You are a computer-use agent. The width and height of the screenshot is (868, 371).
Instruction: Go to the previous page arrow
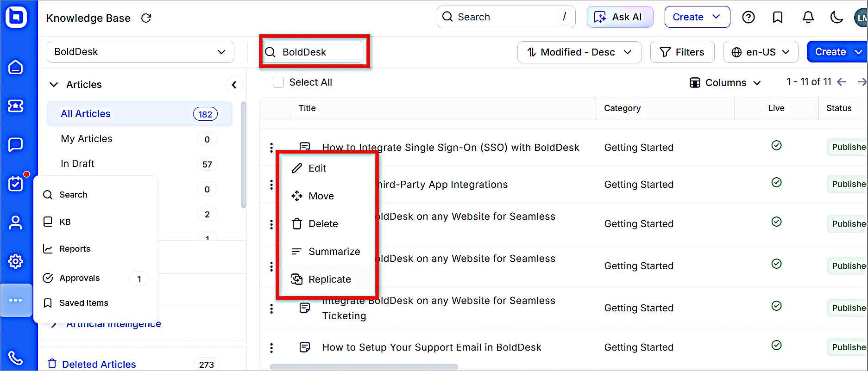pos(842,82)
